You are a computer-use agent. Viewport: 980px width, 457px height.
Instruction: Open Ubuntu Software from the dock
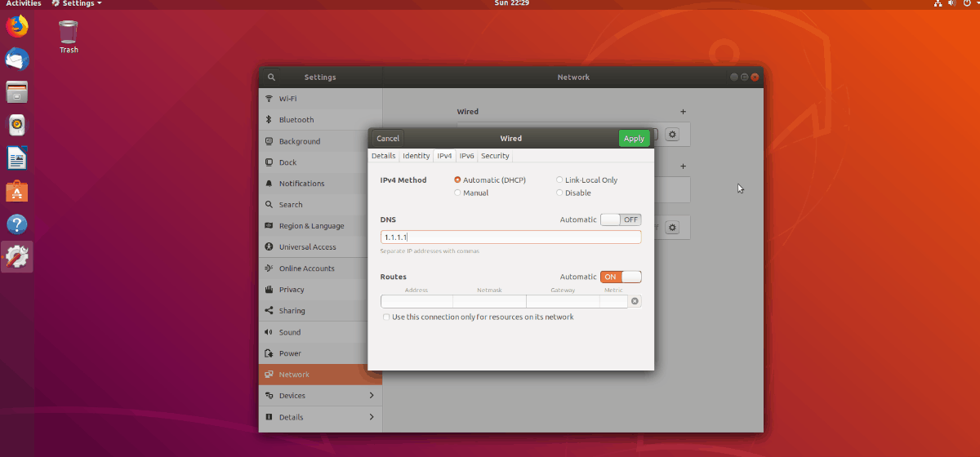17,191
